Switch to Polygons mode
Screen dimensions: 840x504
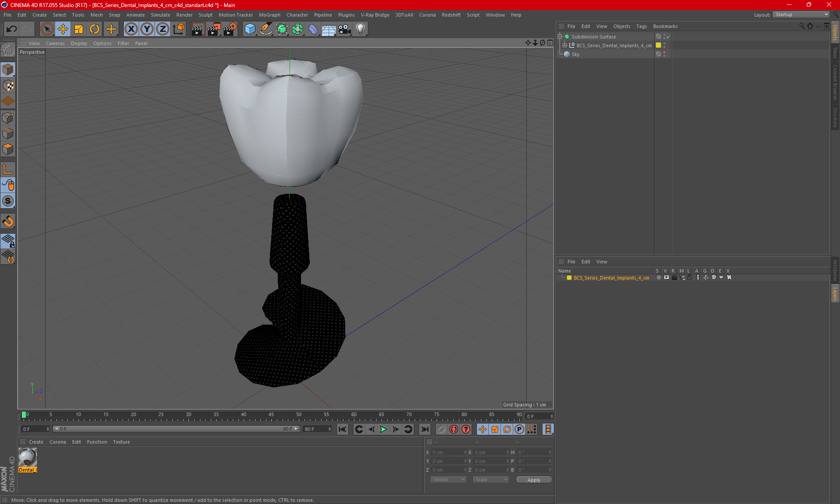(8, 149)
